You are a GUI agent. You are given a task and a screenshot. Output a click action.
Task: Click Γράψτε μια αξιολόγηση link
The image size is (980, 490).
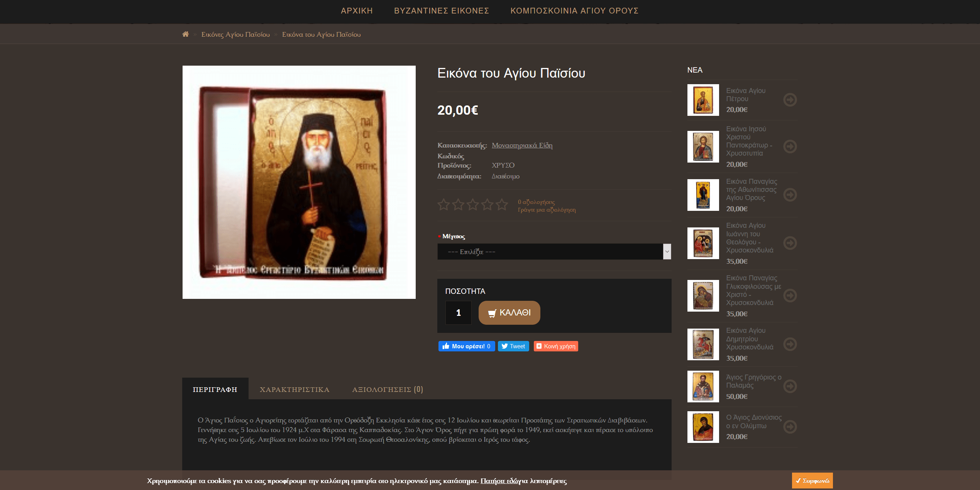coord(547,210)
